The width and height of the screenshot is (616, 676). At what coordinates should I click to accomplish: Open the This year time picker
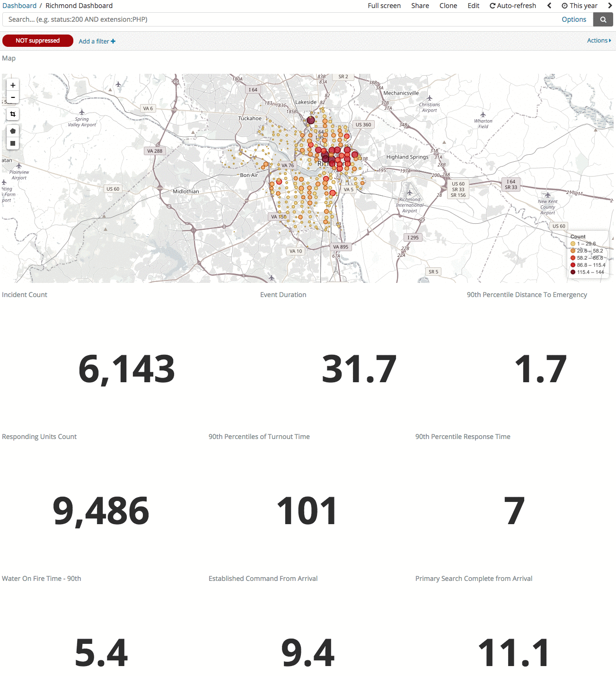pyautogui.click(x=580, y=6)
